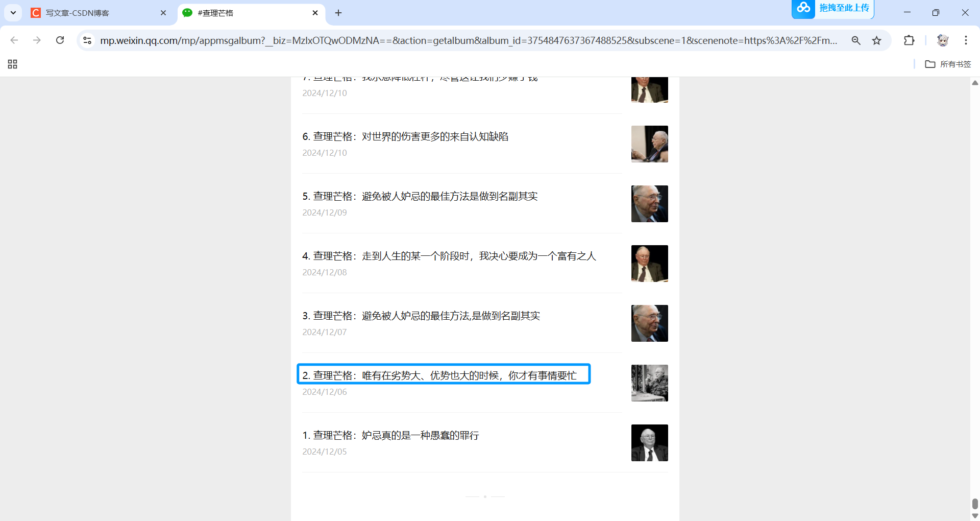Click the thumbnail of article 4
Image resolution: width=980 pixels, height=521 pixels.
tap(650, 264)
